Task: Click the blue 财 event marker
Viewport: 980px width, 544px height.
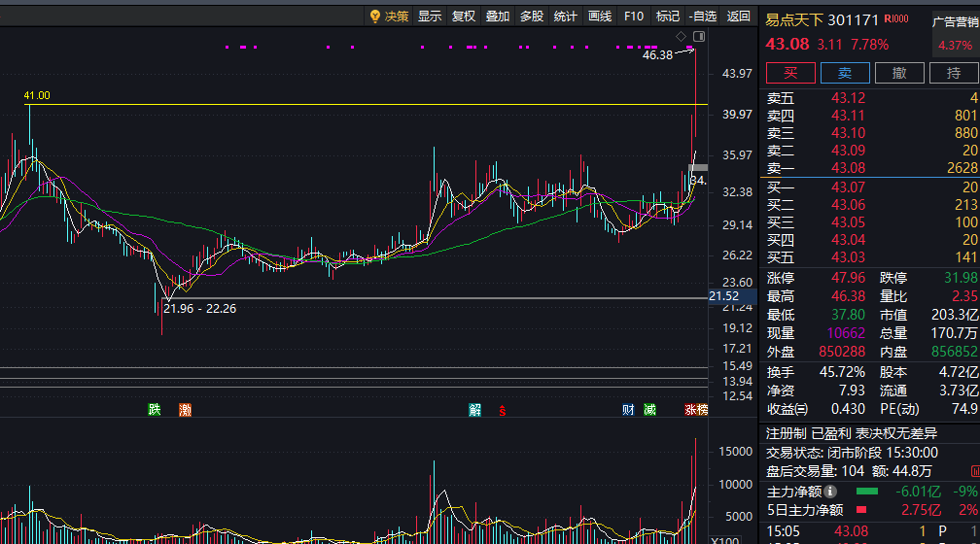Action: point(628,410)
